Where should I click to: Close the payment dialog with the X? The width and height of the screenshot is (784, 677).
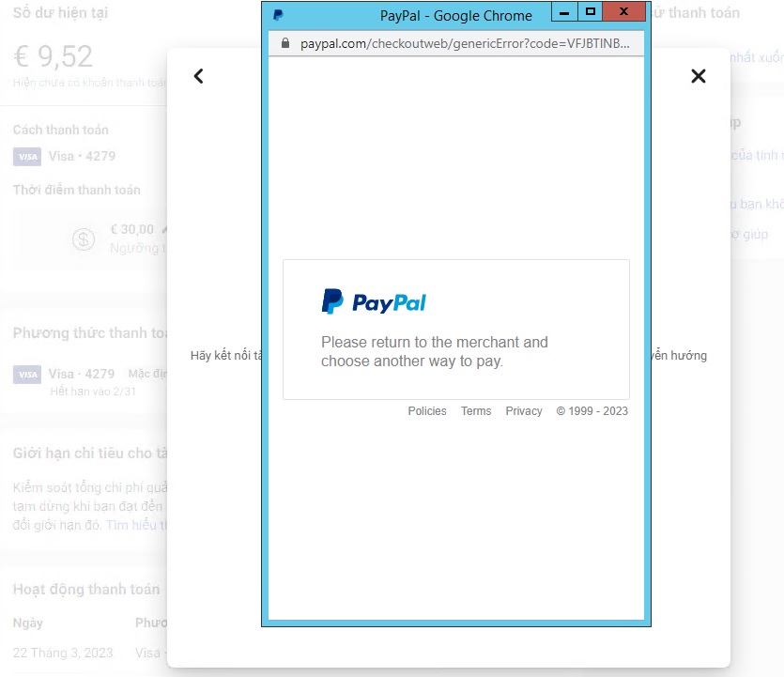point(698,76)
